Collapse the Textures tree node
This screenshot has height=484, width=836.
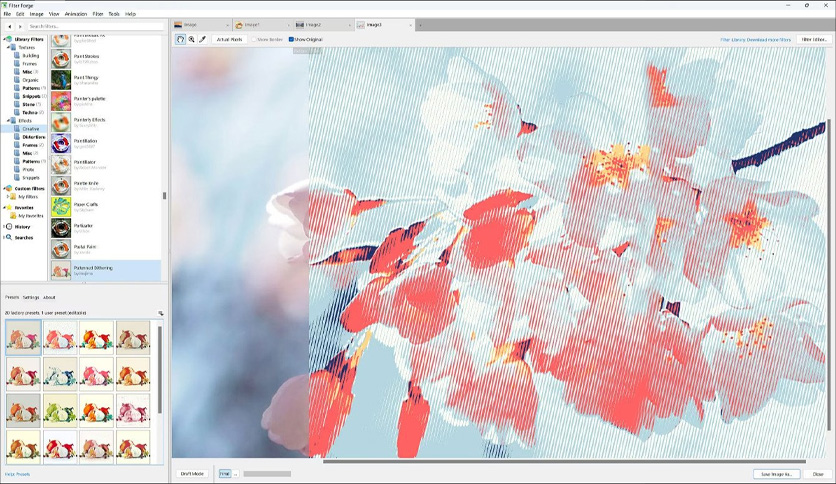click(x=8, y=47)
